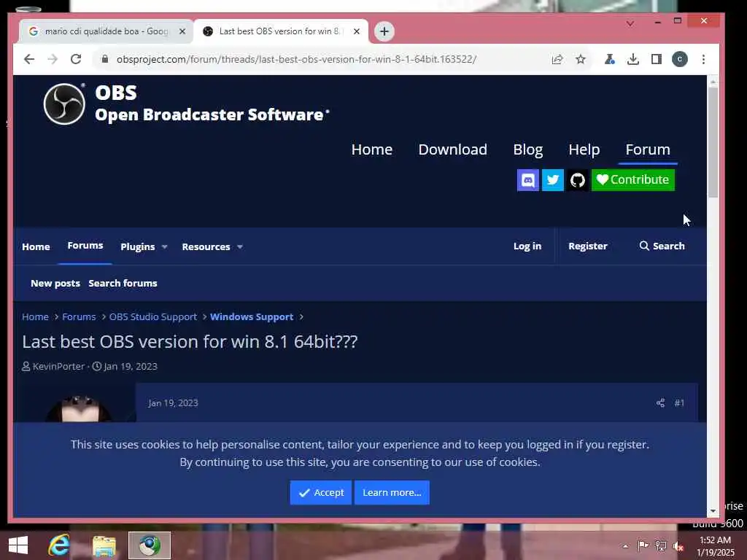Open the Chrome labs flask icon

click(609, 59)
